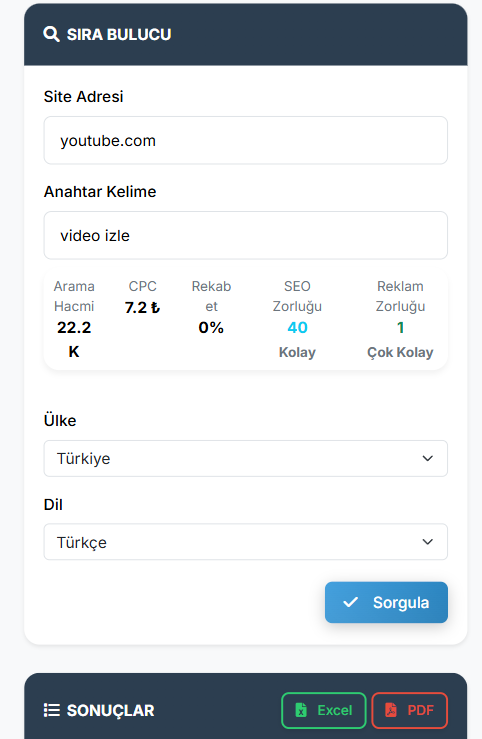
Task: Open the Ülke dropdown chevron
Action: [427, 458]
